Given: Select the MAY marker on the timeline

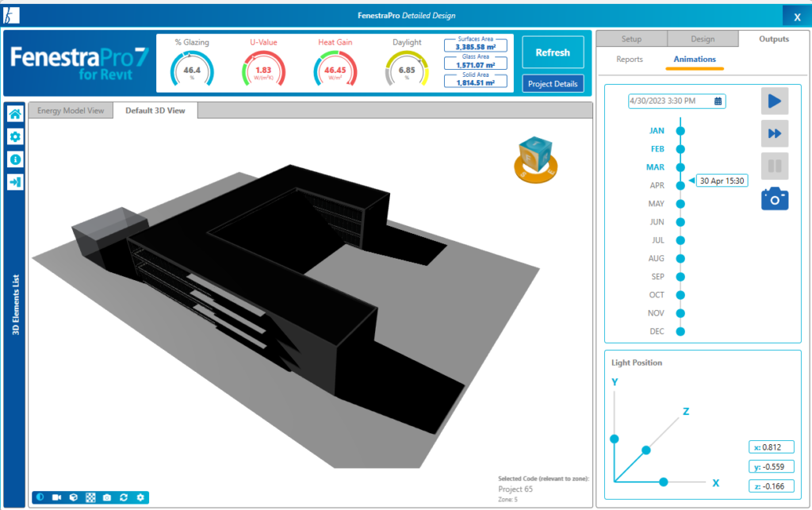Looking at the screenshot, I should coord(680,204).
